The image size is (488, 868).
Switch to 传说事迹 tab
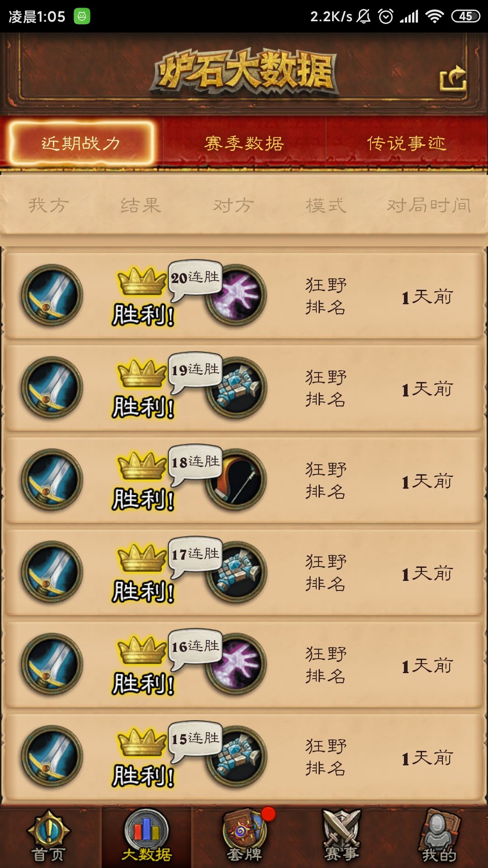(407, 143)
